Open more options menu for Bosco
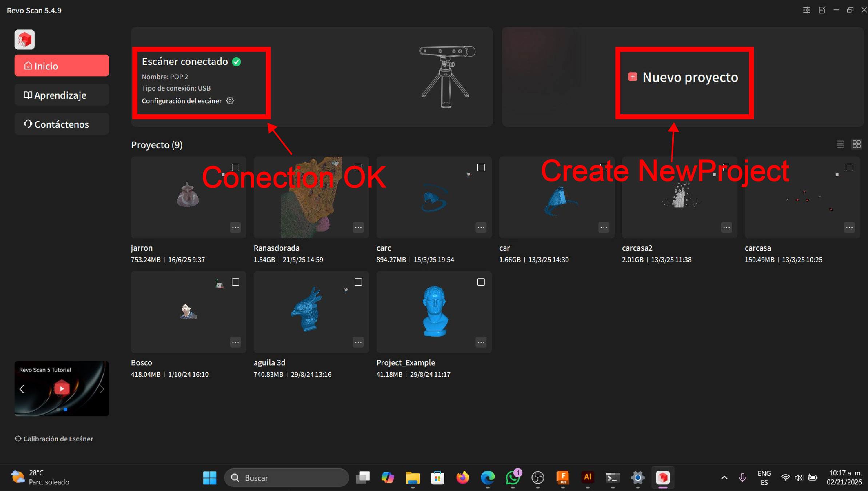The height and width of the screenshot is (491, 868). (x=235, y=342)
